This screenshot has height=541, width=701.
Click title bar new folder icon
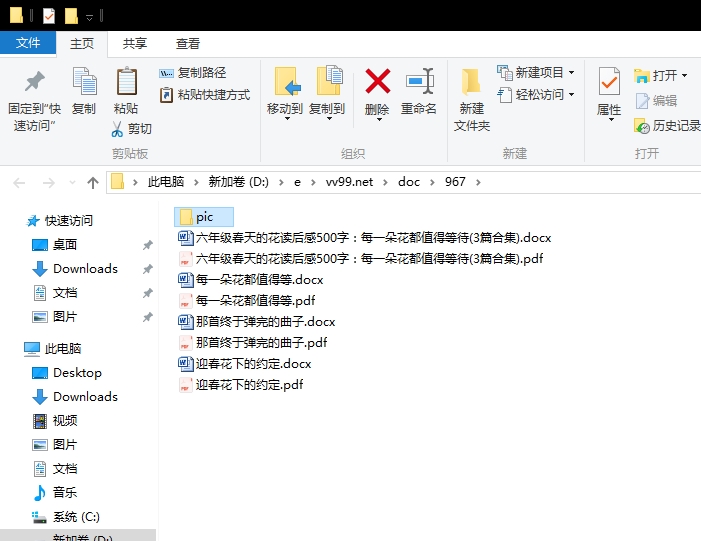click(71, 16)
